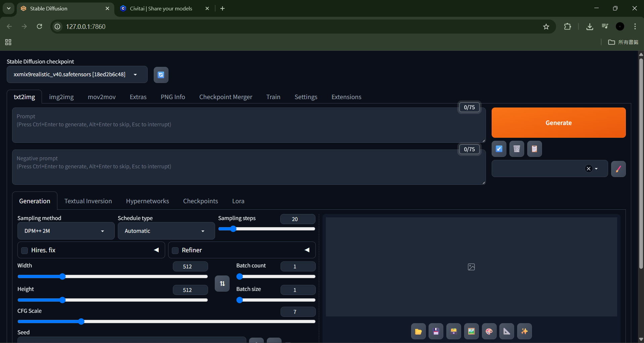Open the Stable Diffusion checkpoint dropdown

(77, 75)
